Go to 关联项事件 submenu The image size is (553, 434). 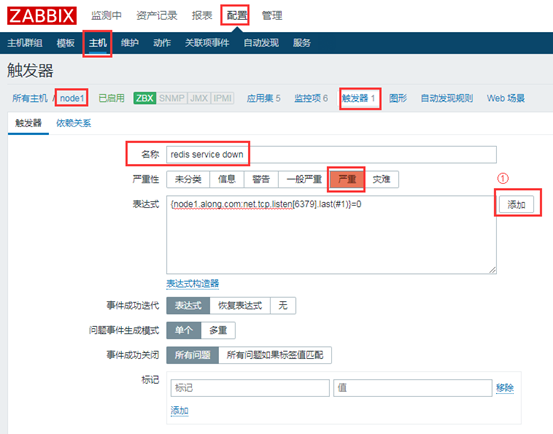(x=207, y=43)
